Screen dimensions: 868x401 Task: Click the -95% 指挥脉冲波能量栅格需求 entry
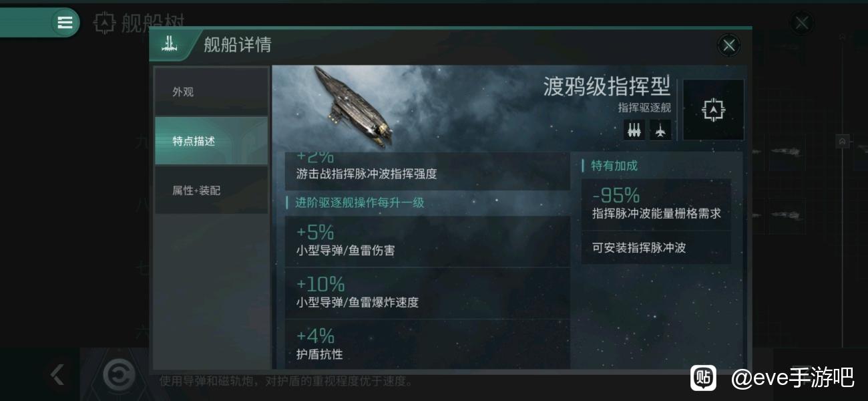pos(656,204)
